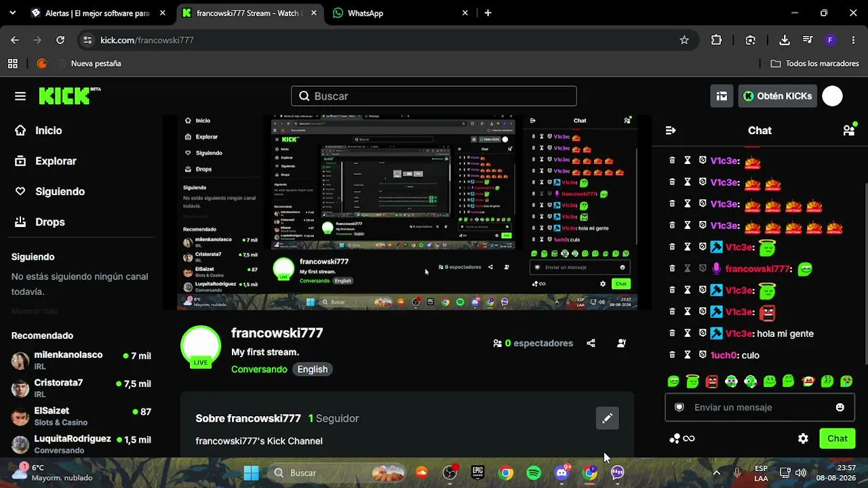Open the Chrome apps grid in bookmarks bar
The height and width of the screenshot is (488, 868).
pos(12,63)
